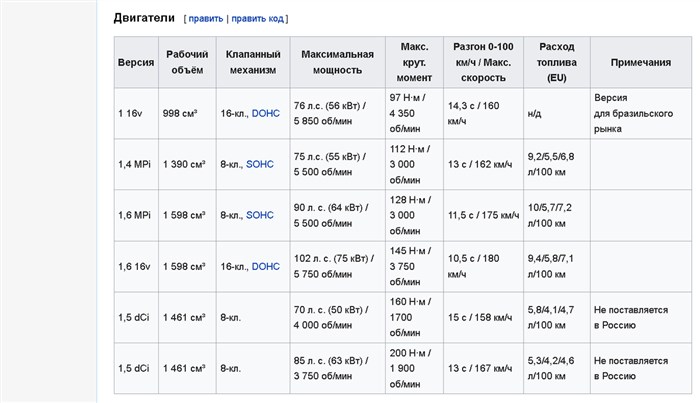Select the 'Макс. крут. момент' header
This screenshot has width=700, height=403.
pyautogui.click(x=414, y=62)
